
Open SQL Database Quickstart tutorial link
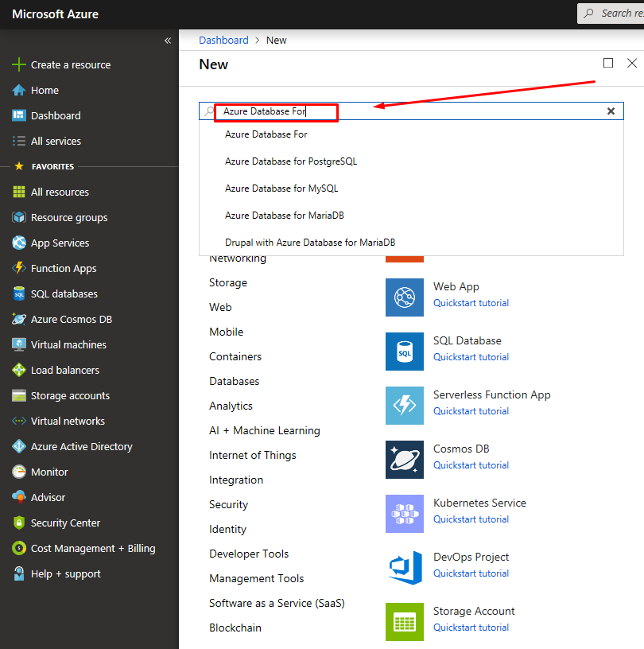pyautogui.click(x=471, y=357)
